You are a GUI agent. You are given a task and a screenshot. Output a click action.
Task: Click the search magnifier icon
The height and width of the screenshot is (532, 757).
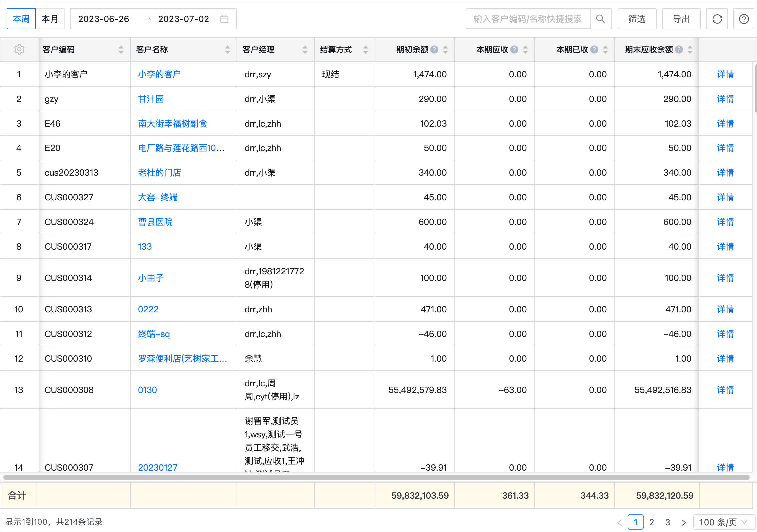pos(600,19)
